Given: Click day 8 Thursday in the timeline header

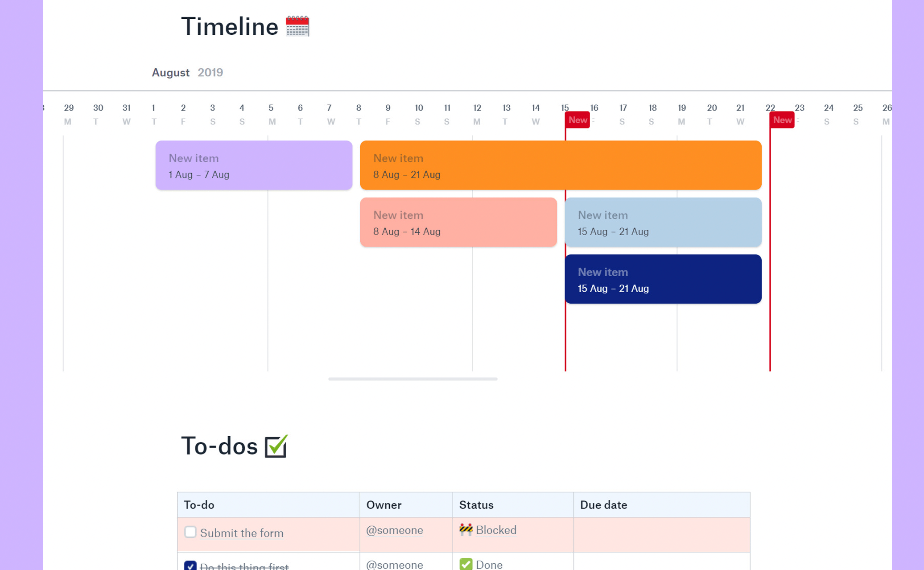Looking at the screenshot, I should pos(359,114).
